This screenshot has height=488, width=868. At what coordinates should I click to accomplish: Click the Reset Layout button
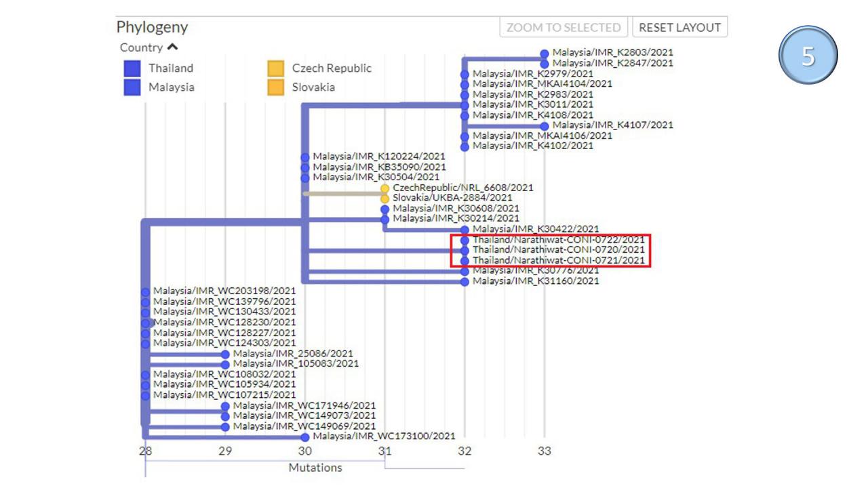pos(679,28)
